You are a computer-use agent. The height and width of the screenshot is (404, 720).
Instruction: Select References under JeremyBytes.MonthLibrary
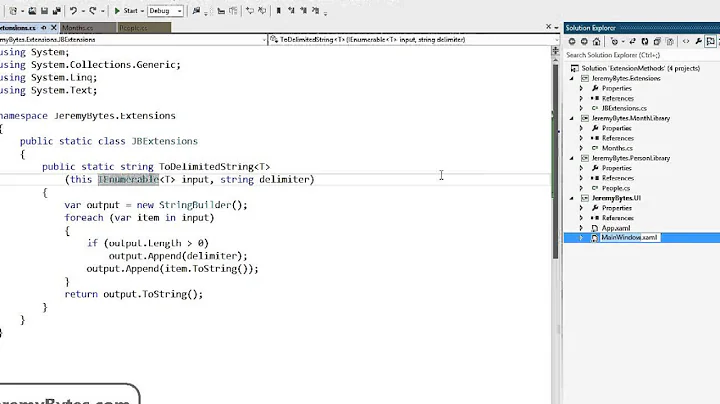[618, 138]
